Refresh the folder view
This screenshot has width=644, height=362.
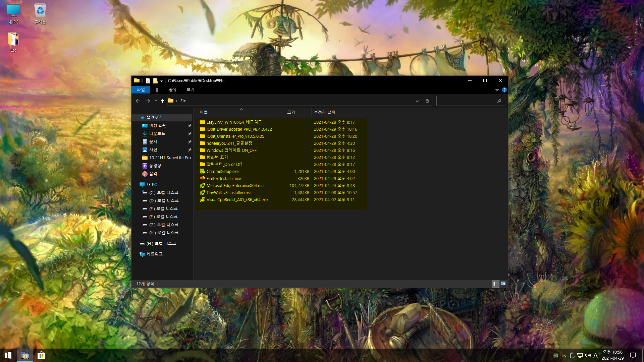click(x=427, y=101)
